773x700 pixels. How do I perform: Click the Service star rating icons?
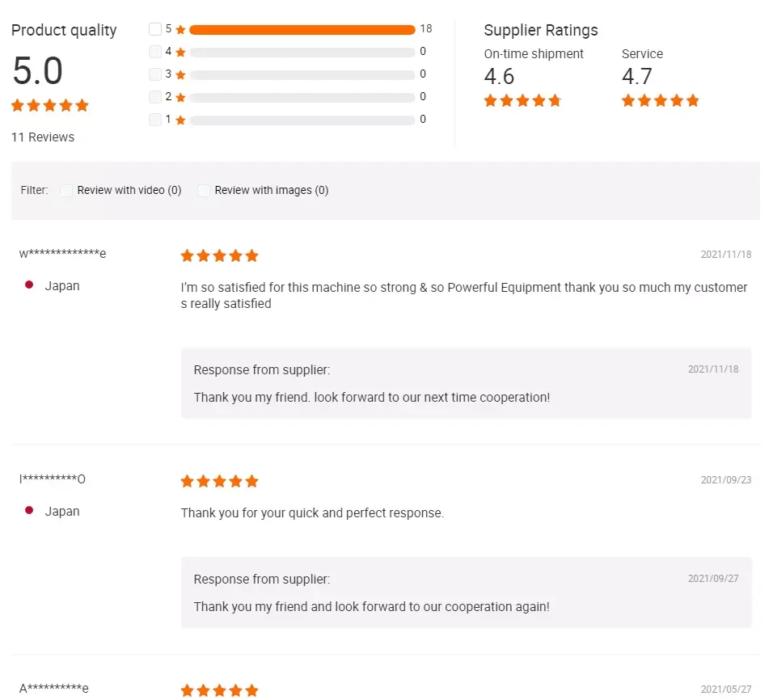pyautogui.click(x=660, y=101)
